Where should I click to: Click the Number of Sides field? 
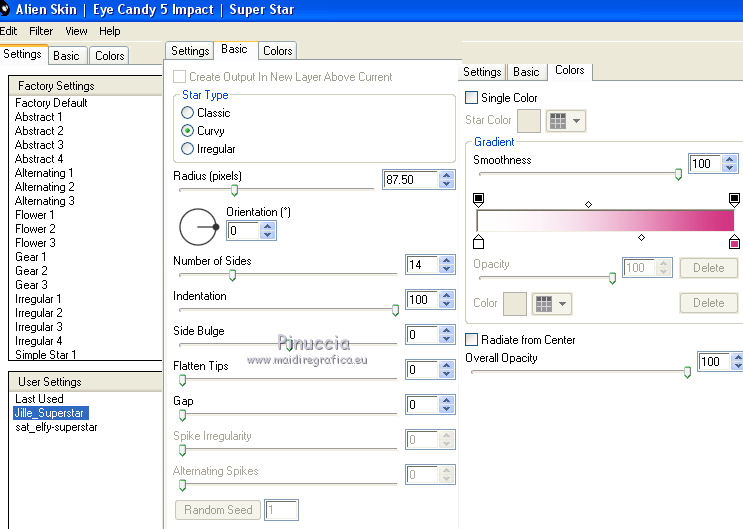tap(422, 264)
